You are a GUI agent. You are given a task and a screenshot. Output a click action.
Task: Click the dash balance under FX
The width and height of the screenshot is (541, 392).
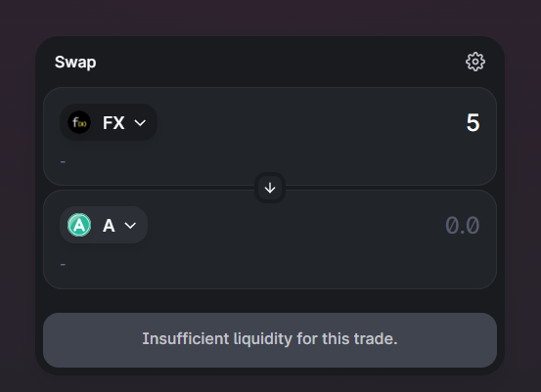point(63,161)
